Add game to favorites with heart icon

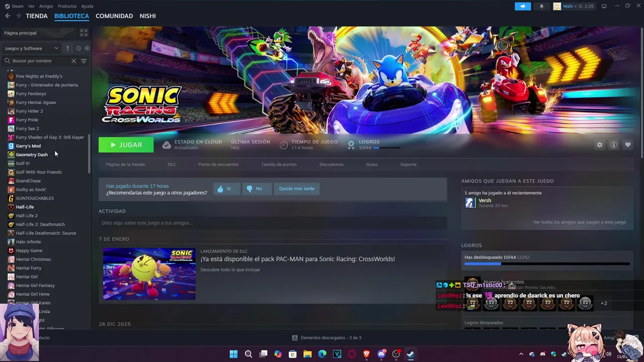tap(628, 145)
